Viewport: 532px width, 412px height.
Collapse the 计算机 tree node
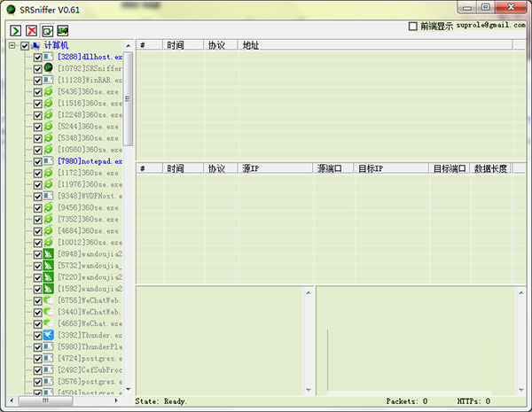tap(12, 45)
